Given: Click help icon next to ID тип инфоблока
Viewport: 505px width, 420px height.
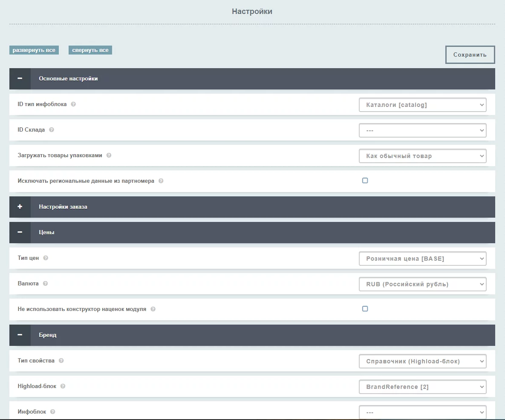Looking at the screenshot, I should [x=73, y=104].
